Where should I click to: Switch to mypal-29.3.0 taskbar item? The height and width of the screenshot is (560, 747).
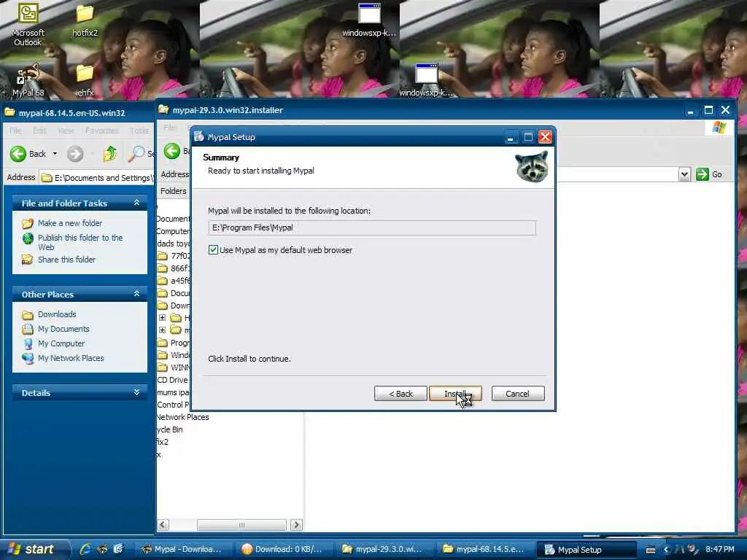point(382,549)
